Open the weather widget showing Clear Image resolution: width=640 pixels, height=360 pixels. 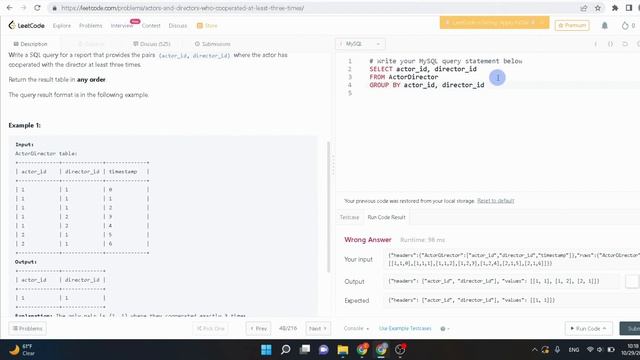coord(23,350)
